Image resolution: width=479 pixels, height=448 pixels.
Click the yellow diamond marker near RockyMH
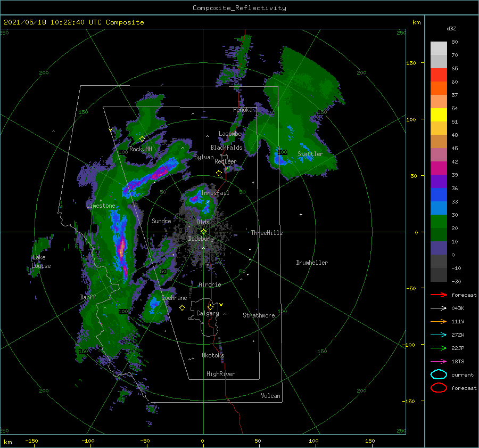(x=142, y=139)
